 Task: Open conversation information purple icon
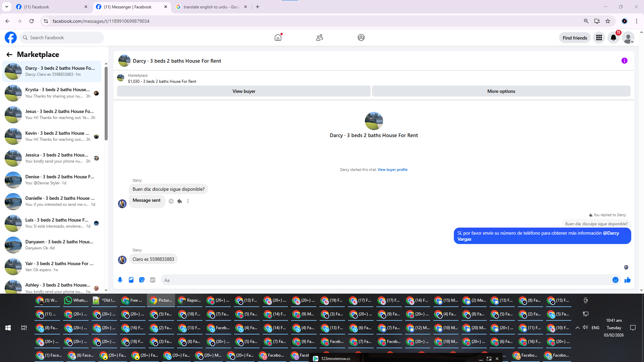[x=624, y=61]
